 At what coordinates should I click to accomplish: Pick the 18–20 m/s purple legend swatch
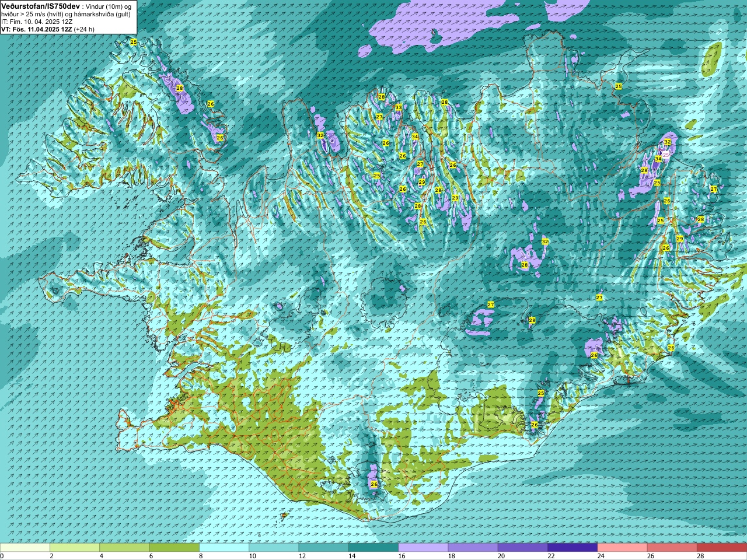(x=473, y=548)
